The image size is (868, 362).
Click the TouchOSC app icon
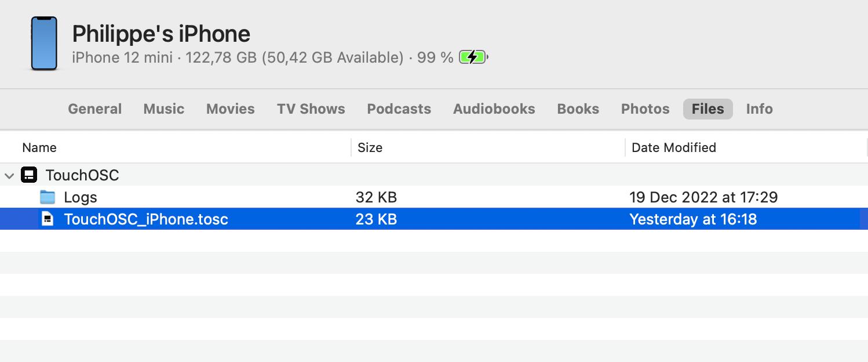click(29, 175)
